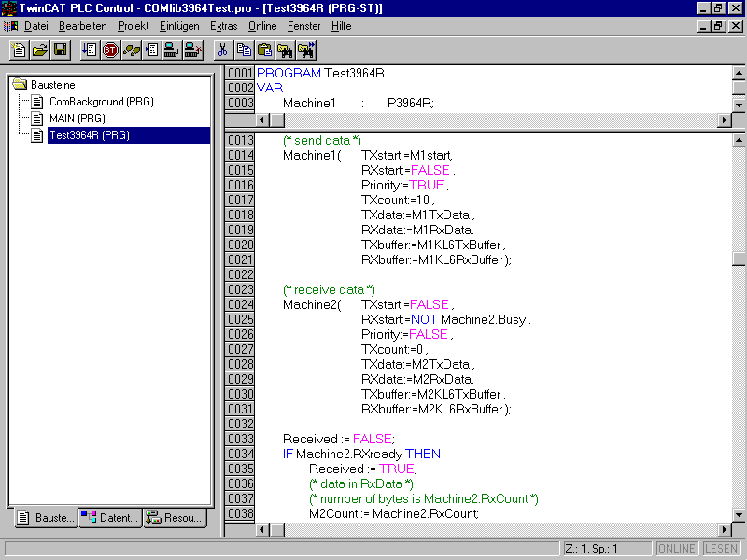Paste clipboard contents via the paste icon
Image resolution: width=747 pixels, height=560 pixels.
click(x=265, y=49)
